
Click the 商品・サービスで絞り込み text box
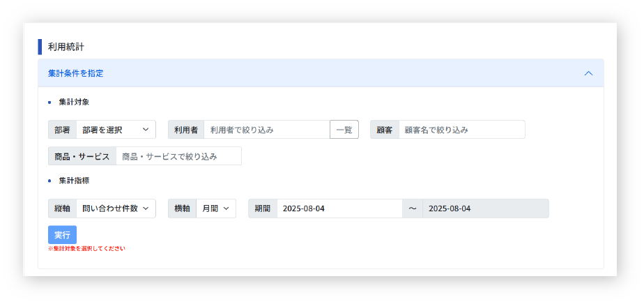[x=178, y=156]
